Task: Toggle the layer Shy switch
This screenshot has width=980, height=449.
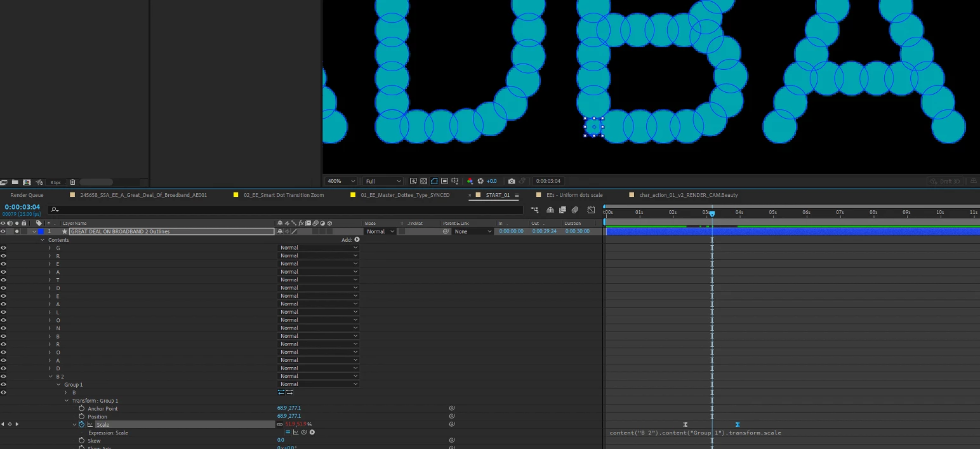Action: 281,231
